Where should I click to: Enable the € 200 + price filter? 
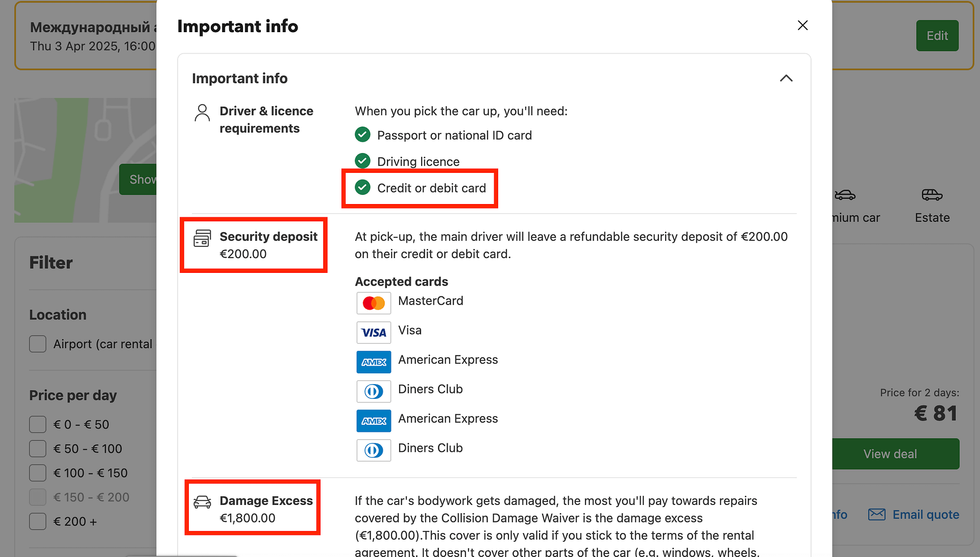[38, 521]
